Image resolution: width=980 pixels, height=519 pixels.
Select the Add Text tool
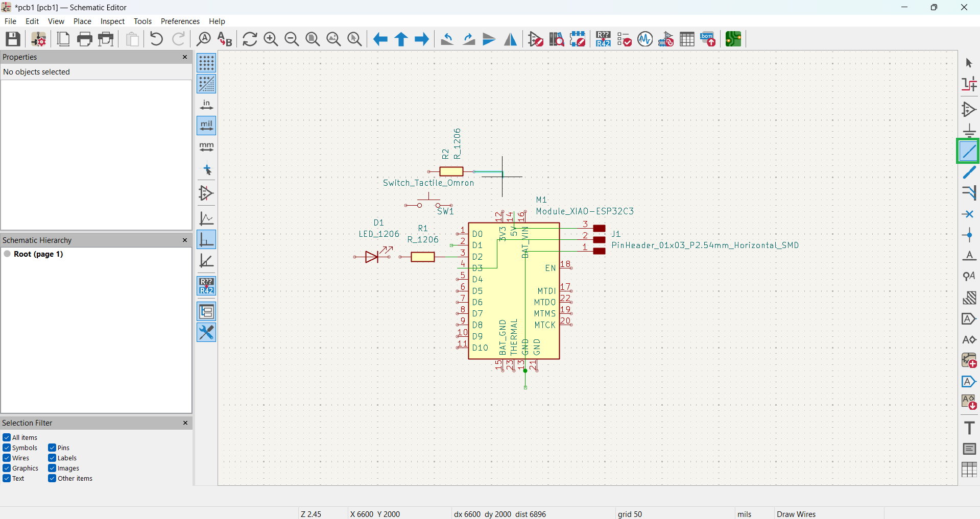969,428
